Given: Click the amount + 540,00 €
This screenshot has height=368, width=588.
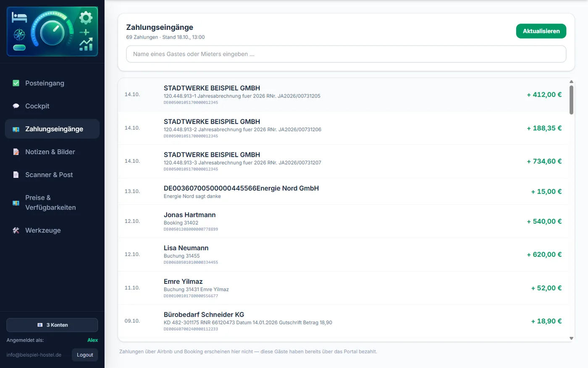Looking at the screenshot, I should tap(544, 221).
